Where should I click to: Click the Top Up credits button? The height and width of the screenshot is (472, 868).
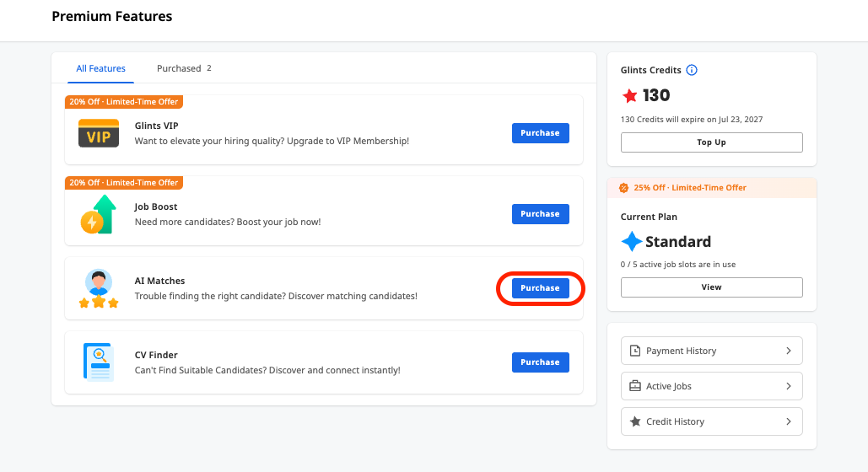coord(711,142)
